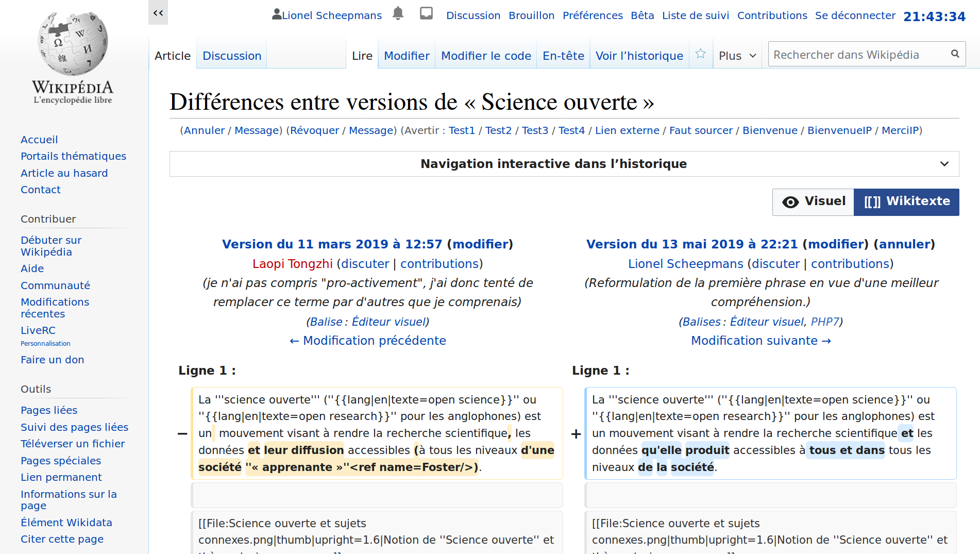This screenshot has height=554, width=980.
Task: Click the BienvenueIP link
Action: click(x=839, y=130)
